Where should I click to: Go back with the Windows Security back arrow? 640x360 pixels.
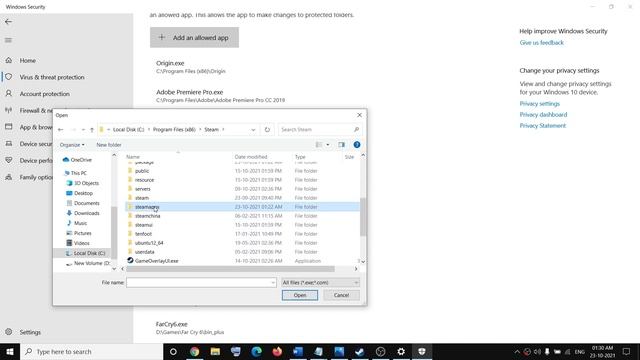8,22
